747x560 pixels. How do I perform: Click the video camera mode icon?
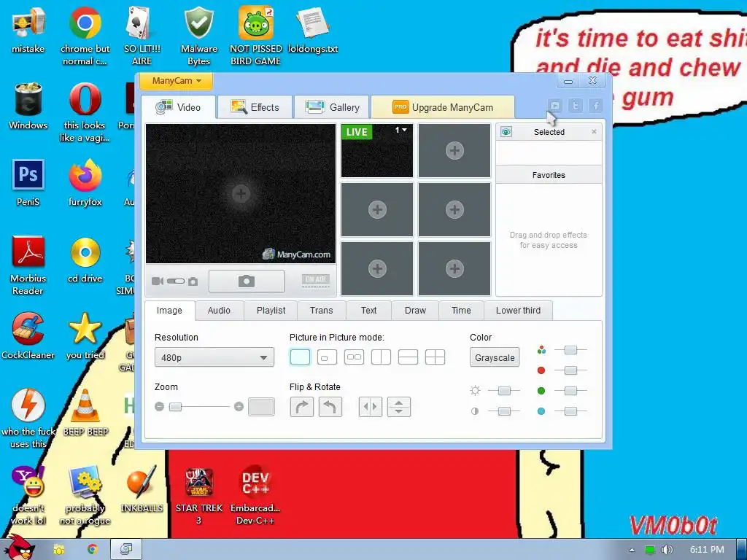pyautogui.click(x=158, y=281)
